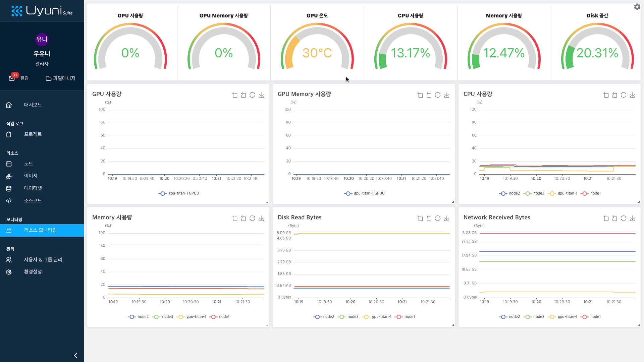This screenshot has height=362, width=644.
Task: Click 사용자 & 그룹 관리 users icon
Action: point(9,259)
